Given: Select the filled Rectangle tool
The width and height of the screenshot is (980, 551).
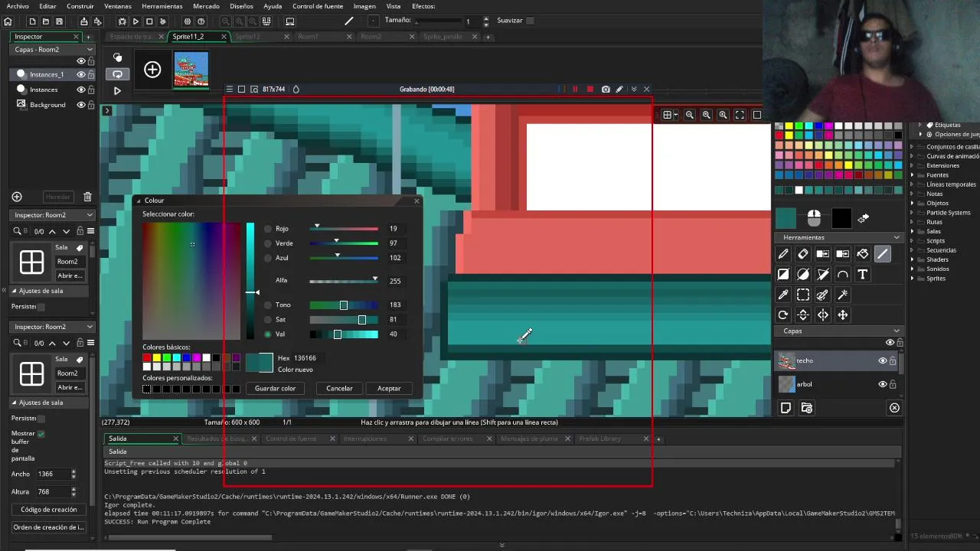Looking at the screenshot, I should [x=783, y=274].
